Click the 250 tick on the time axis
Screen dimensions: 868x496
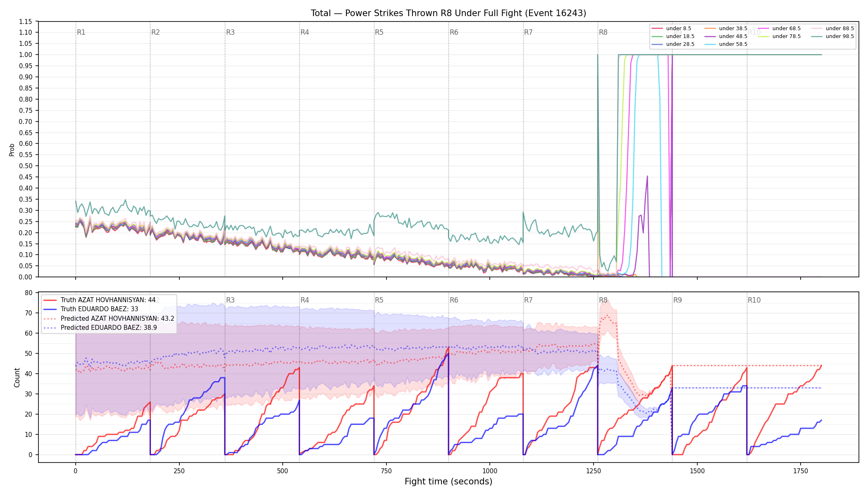click(179, 471)
